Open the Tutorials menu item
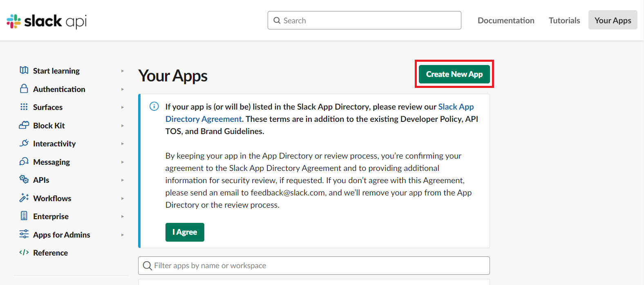The width and height of the screenshot is (644, 285). click(564, 20)
